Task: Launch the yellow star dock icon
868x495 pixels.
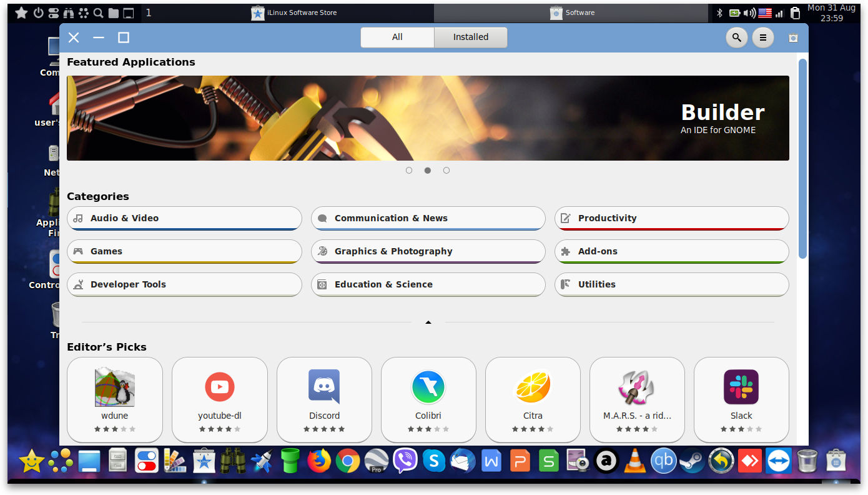Action: pos(31,462)
